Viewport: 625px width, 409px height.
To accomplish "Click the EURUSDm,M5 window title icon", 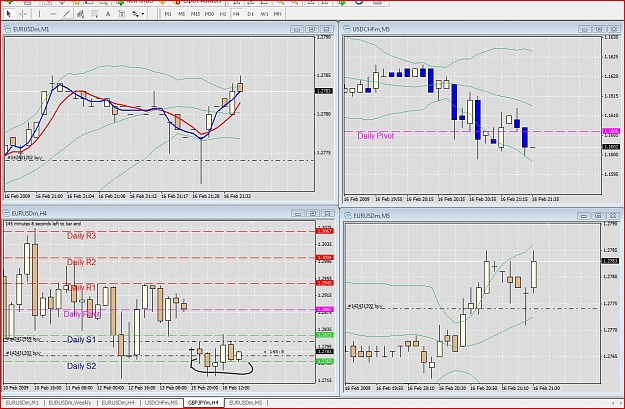I will (x=348, y=216).
